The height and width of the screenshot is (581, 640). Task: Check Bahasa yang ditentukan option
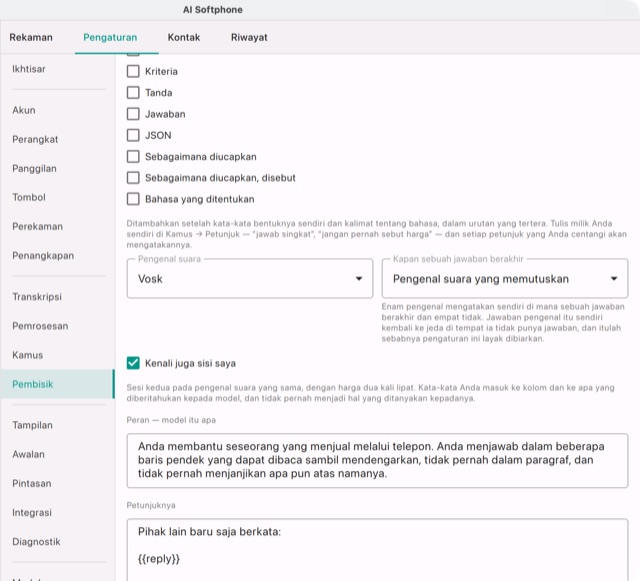point(133,199)
